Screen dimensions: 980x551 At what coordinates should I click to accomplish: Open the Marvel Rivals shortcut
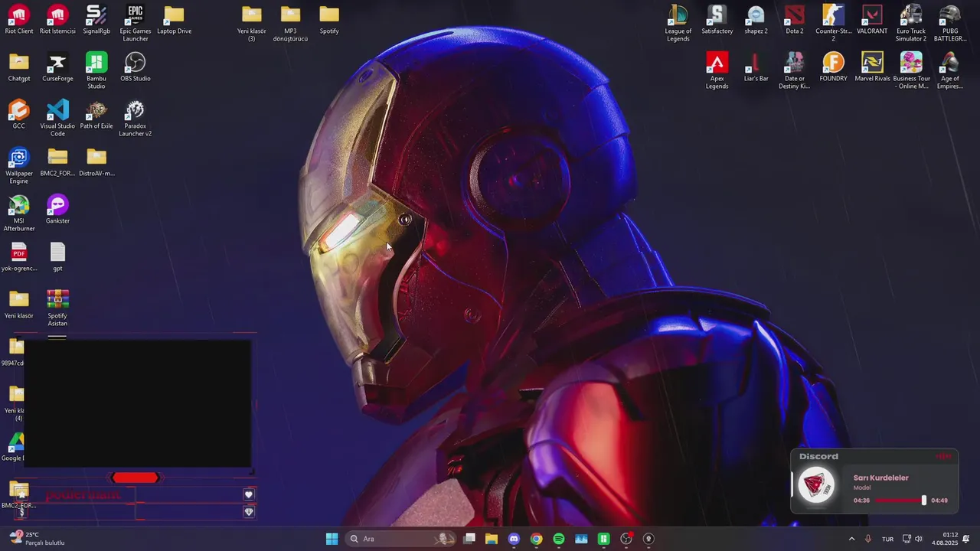click(x=872, y=67)
